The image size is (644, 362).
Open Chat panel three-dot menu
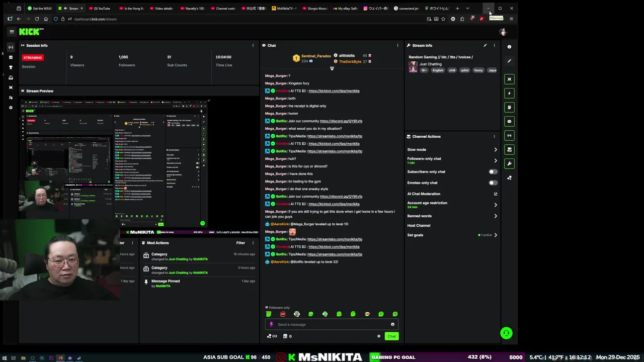(x=397, y=45)
